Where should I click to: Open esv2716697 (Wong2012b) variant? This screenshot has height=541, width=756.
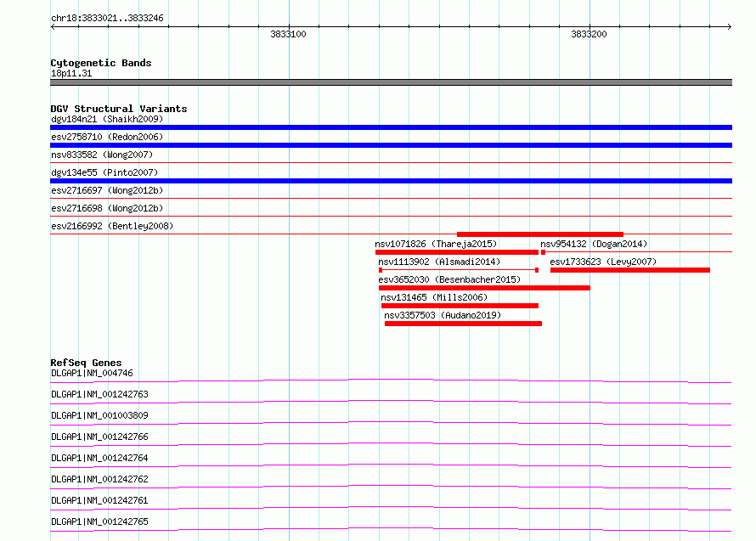click(107, 190)
